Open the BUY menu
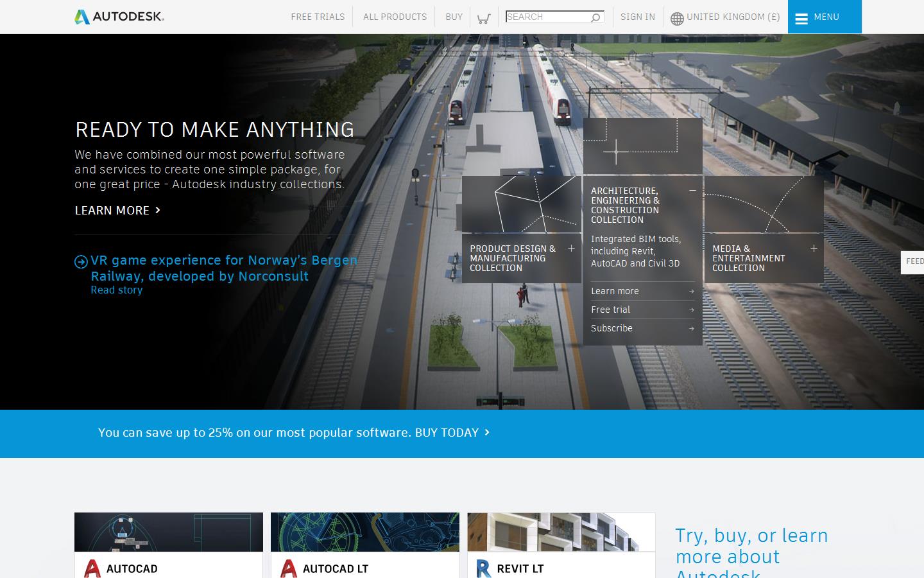Image resolution: width=924 pixels, height=578 pixels. pyautogui.click(x=454, y=17)
